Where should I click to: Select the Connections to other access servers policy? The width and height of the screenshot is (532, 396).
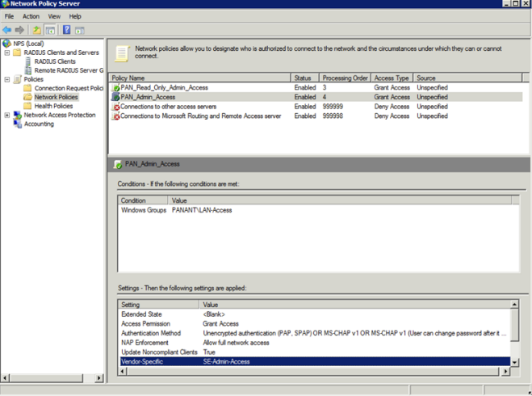[170, 107]
